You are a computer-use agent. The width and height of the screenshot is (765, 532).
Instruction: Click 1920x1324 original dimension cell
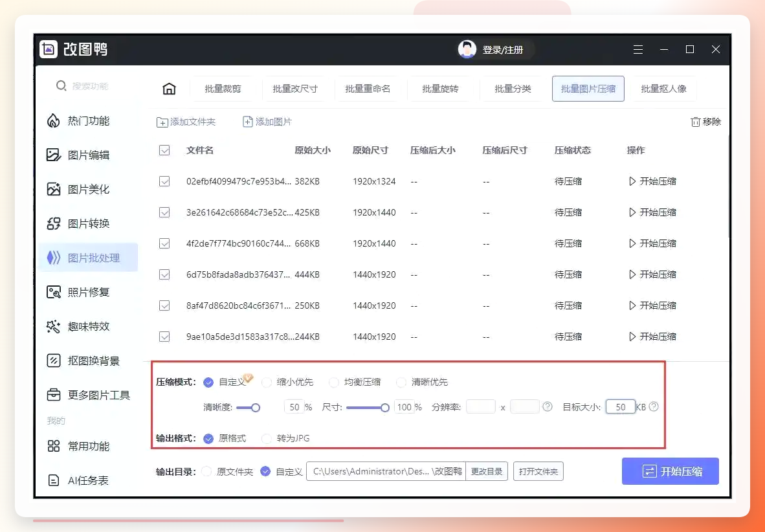374,181
